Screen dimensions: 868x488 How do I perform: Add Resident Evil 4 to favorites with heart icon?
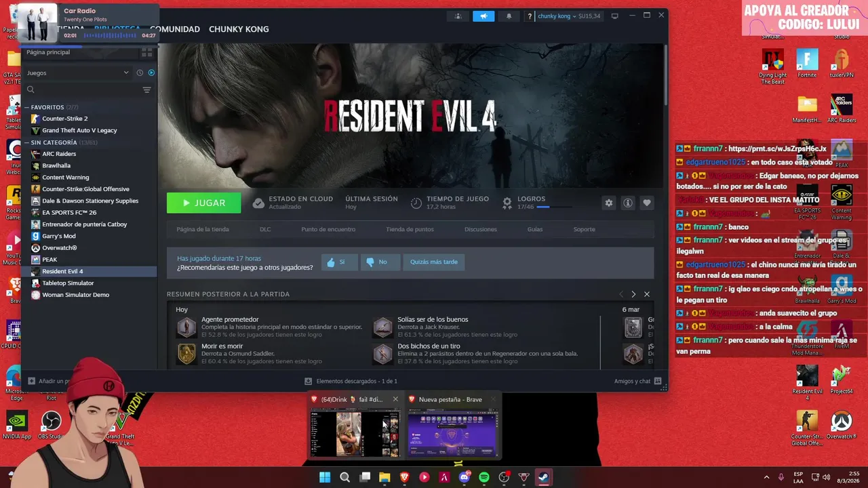(x=647, y=203)
